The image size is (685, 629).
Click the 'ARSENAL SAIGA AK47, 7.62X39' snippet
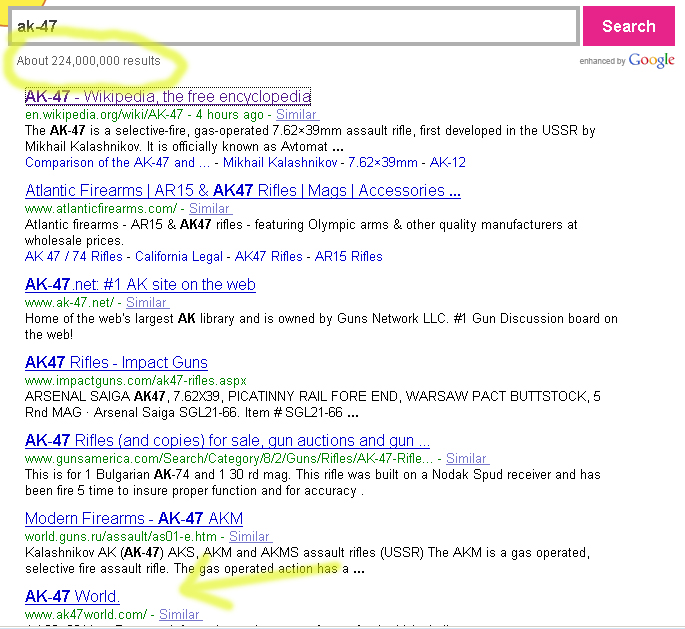pos(313,404)
